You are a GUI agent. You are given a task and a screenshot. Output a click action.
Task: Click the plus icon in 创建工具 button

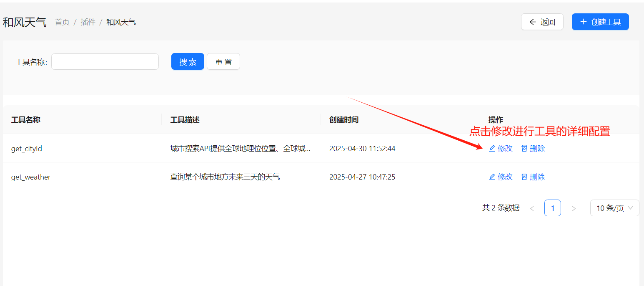pos(584,22)
